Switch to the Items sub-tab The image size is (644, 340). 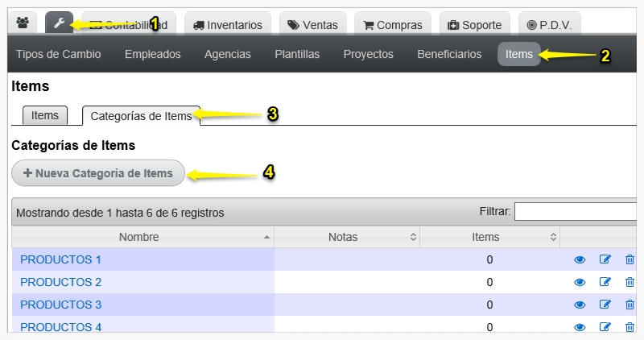[x=45, y=115]
